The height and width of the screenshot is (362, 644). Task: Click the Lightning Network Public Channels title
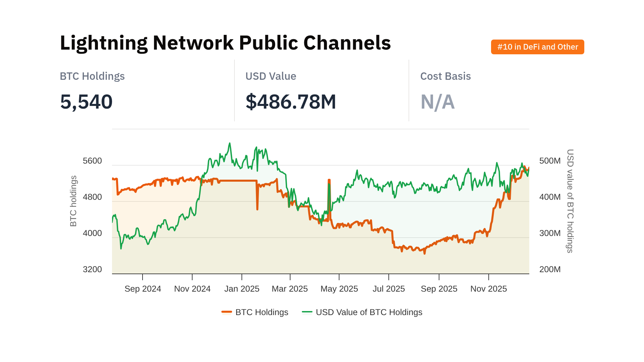click(x=225, y=43)
